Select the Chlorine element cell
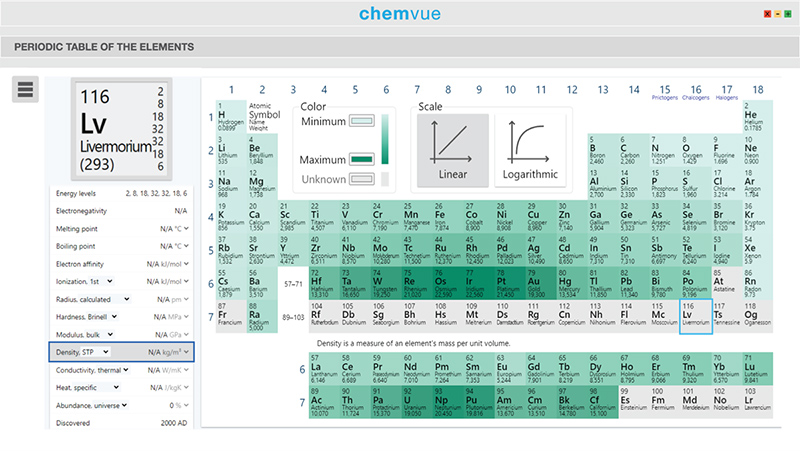Viewport: 800px width, 451px height. pyautogui.click(x=727, y=184)
